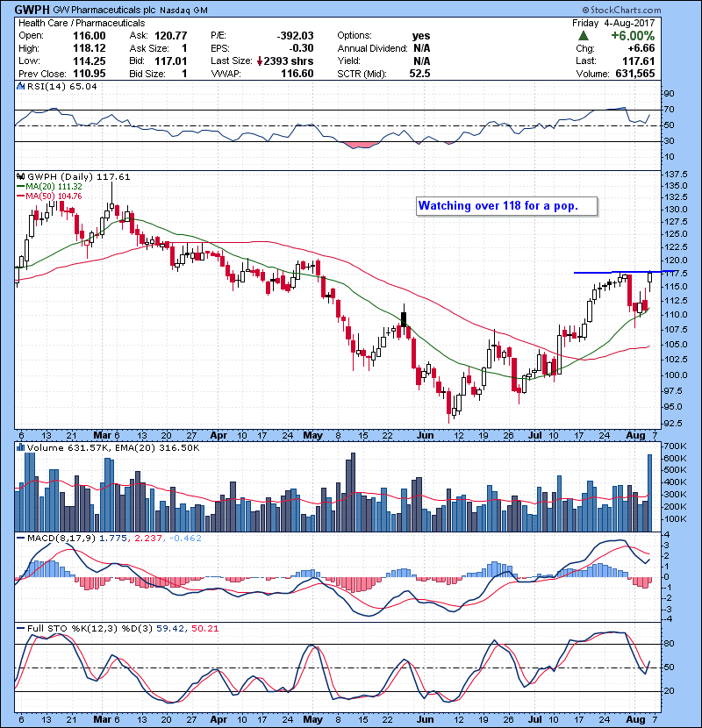Click the tallest rightmost volume bar for Aug 4
This screenshot has width=702, height=728.
tap(650, 493)
